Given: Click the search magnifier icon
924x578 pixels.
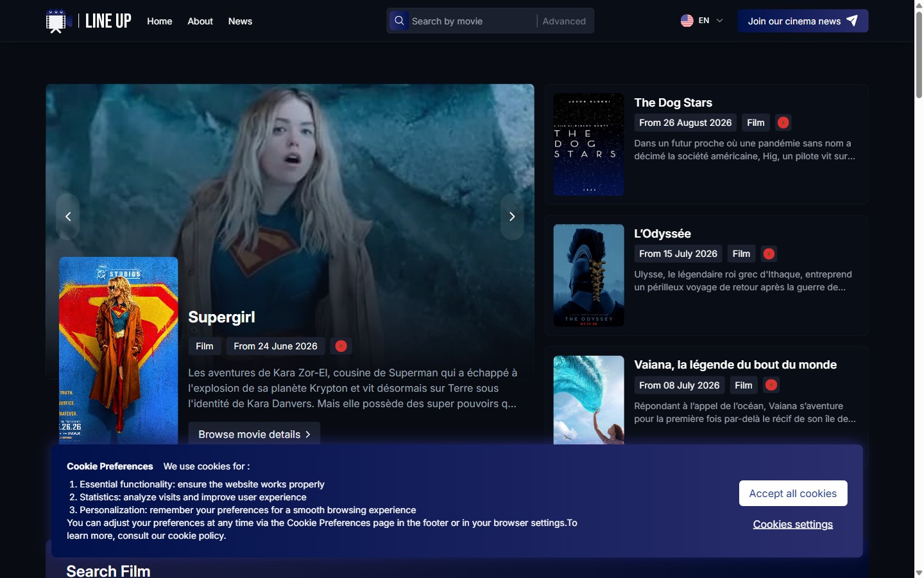Looking at the screenshot, I should coord(399,21).
